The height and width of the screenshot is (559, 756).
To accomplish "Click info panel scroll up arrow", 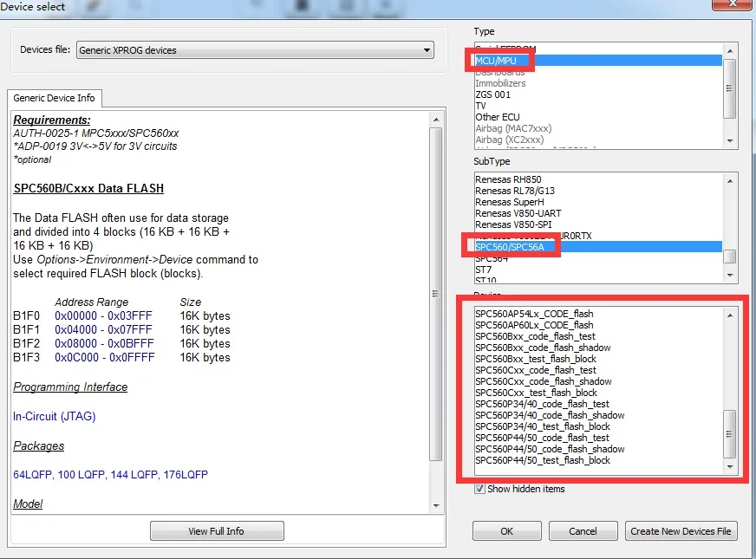I will tap(436, 120).
